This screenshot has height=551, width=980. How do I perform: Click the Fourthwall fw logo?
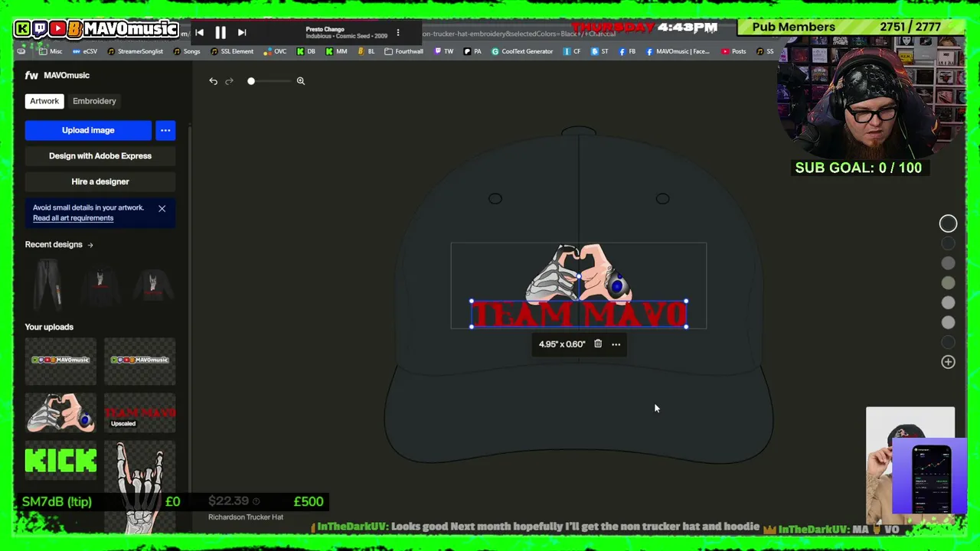point(31,75)
